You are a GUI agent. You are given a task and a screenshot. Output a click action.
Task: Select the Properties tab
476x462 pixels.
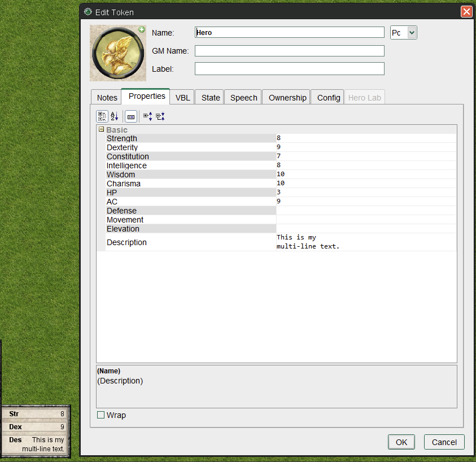147,96
